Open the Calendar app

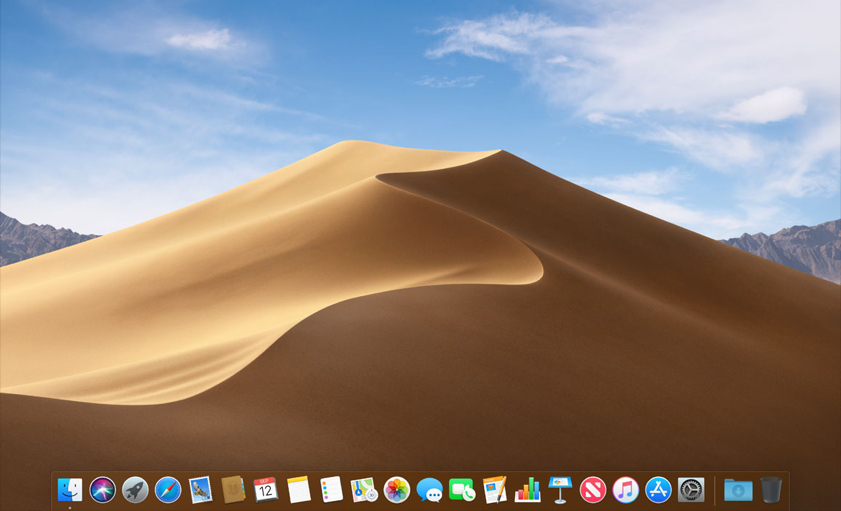pos(266,489)
